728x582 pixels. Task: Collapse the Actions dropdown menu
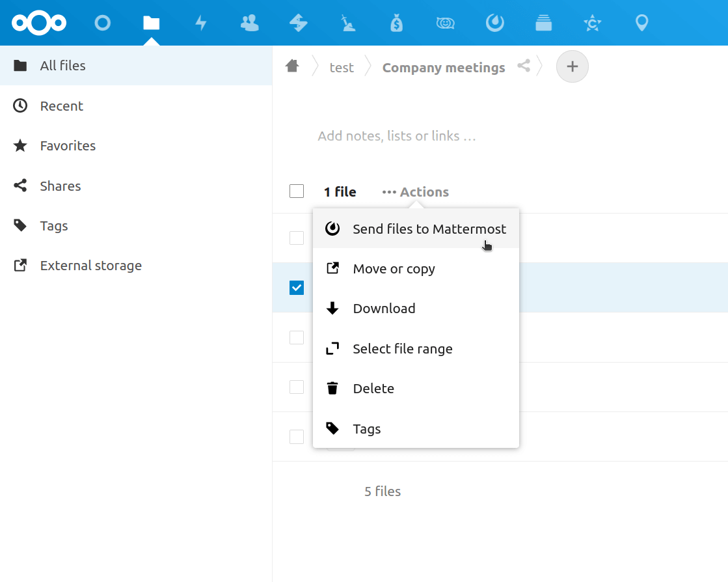416,192
